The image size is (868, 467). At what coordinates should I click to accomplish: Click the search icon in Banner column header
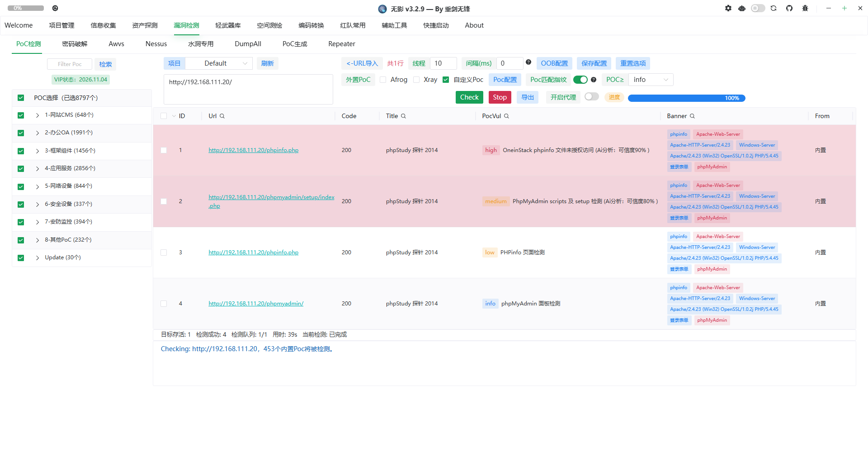pyautogui.click(x=692, y=116)
